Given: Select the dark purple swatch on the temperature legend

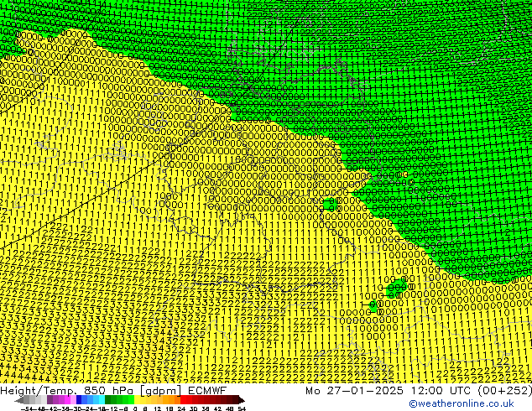Looking at the screenshot, I should (x=50, y=400).
